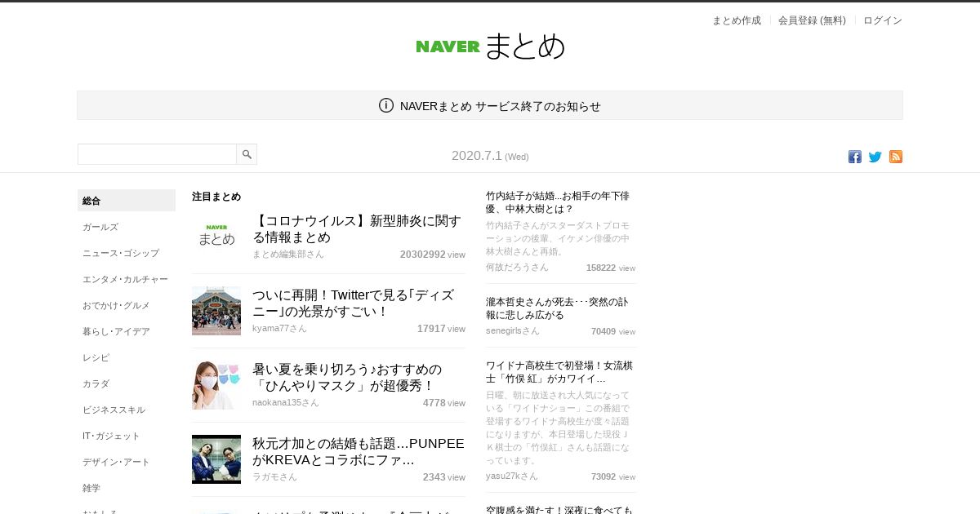Open the Disney reopening article thumbnail
This screenshot has width=980, height=514.
216,311
